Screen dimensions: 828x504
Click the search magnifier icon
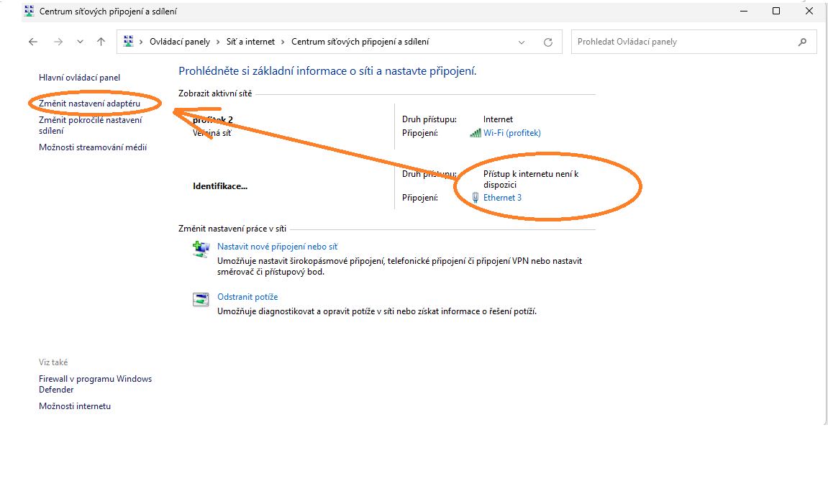tap(802, 42)
